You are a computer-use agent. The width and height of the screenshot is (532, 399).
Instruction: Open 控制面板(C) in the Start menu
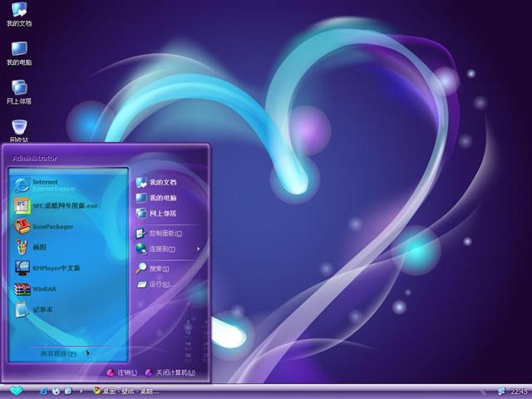pos(165,234)
